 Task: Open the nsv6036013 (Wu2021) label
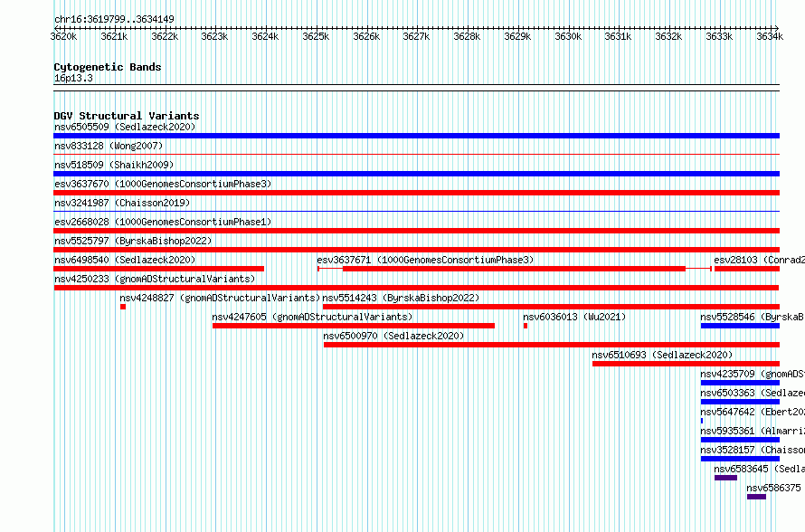pos(574,317)
